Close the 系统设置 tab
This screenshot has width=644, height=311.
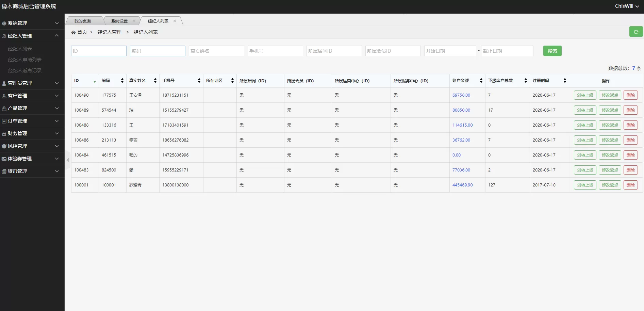point(134,21)
